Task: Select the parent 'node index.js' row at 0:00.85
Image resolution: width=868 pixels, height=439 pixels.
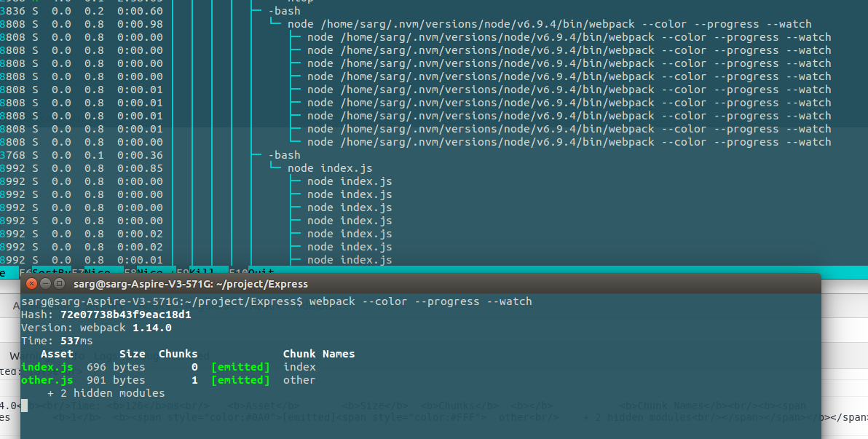Action: tap(434, 168)
